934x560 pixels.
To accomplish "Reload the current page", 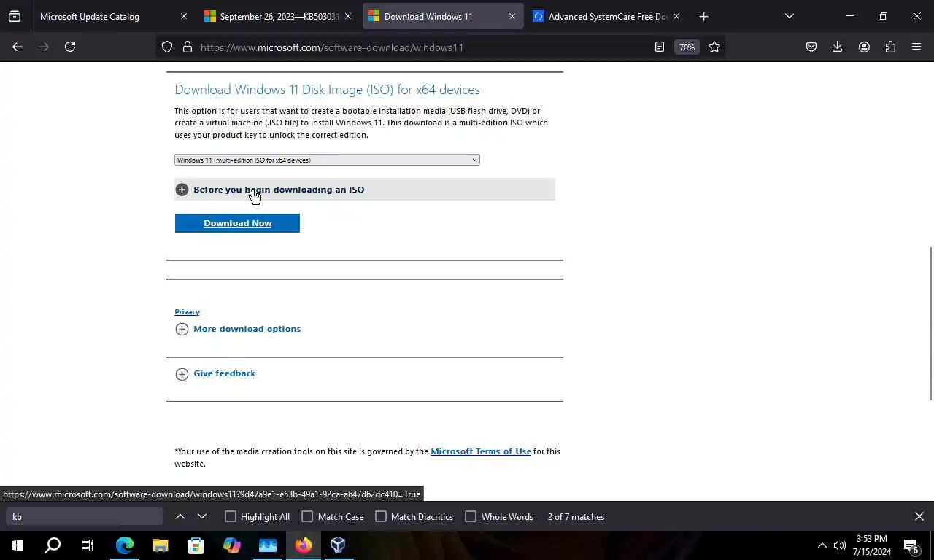I will tap(70, 47).
